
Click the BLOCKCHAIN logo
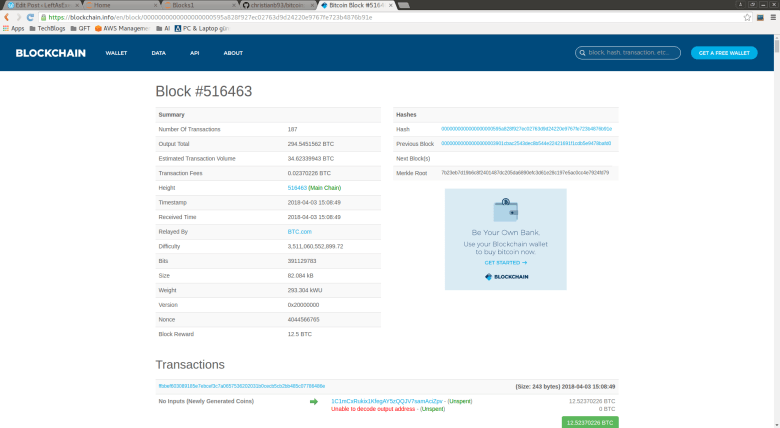click(50, 53)
